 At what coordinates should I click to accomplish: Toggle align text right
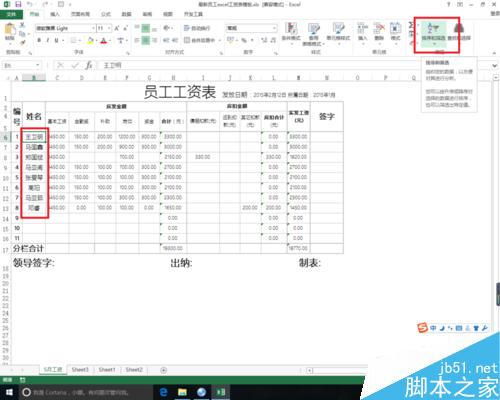(154, 40)
